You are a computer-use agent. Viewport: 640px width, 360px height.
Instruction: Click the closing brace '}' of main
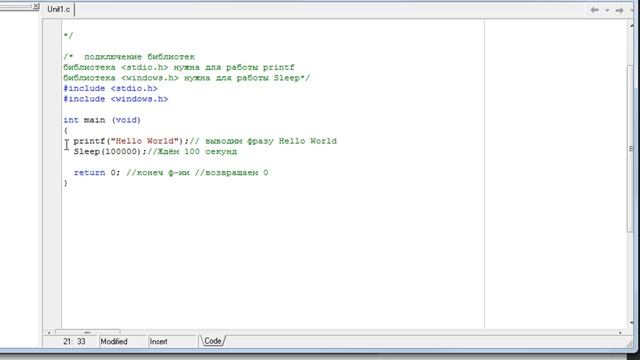coord(65,183)
